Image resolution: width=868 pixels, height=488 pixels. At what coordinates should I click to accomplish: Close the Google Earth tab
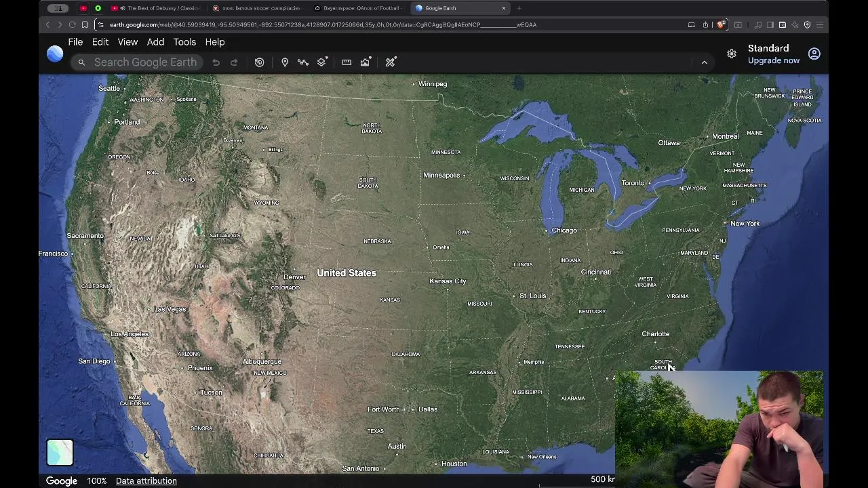pyautogui.click(x=504, y=8)
